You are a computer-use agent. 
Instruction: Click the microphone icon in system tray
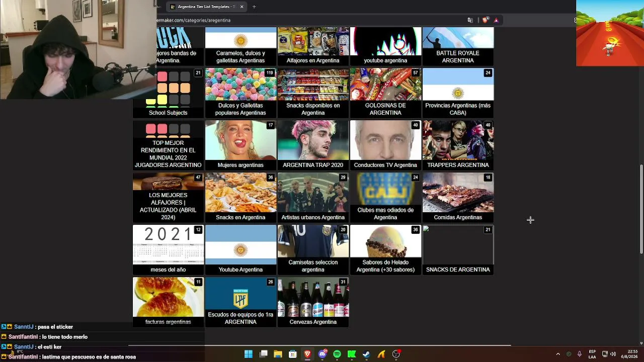click(580, 354)
